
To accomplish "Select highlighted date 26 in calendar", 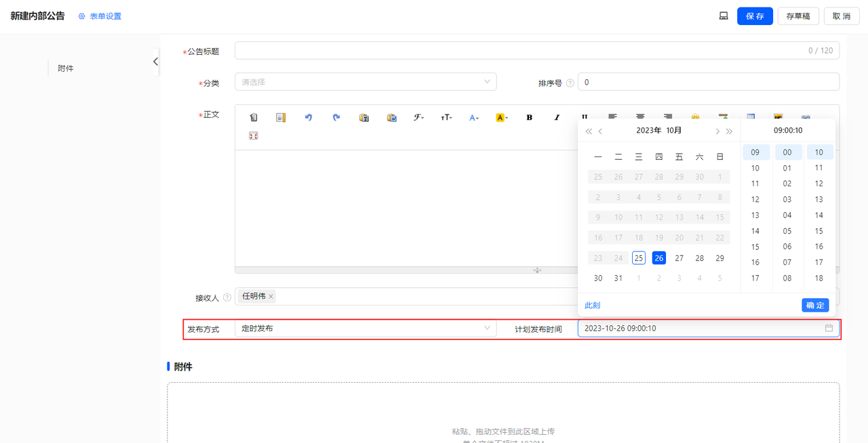I will (x=659, y=258).
